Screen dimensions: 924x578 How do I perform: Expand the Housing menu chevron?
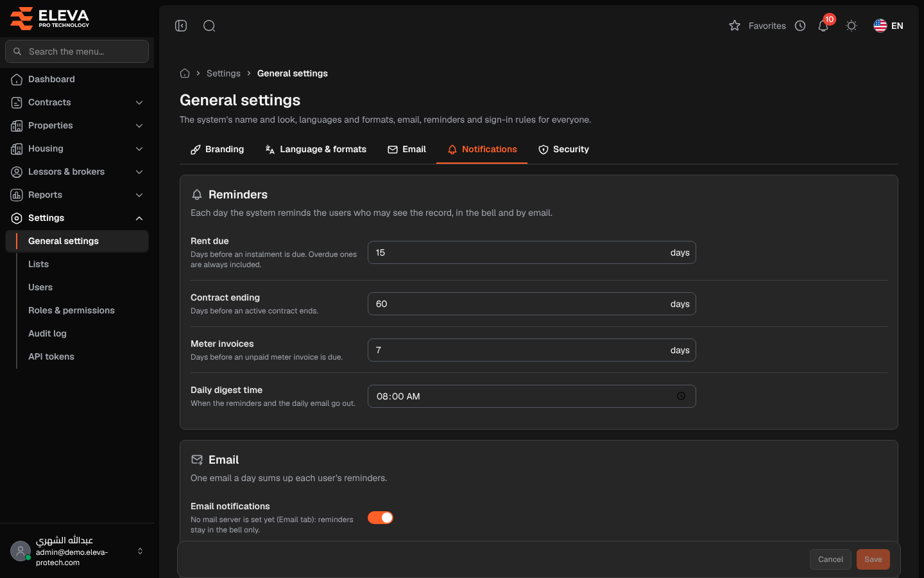tap(139, 149)
